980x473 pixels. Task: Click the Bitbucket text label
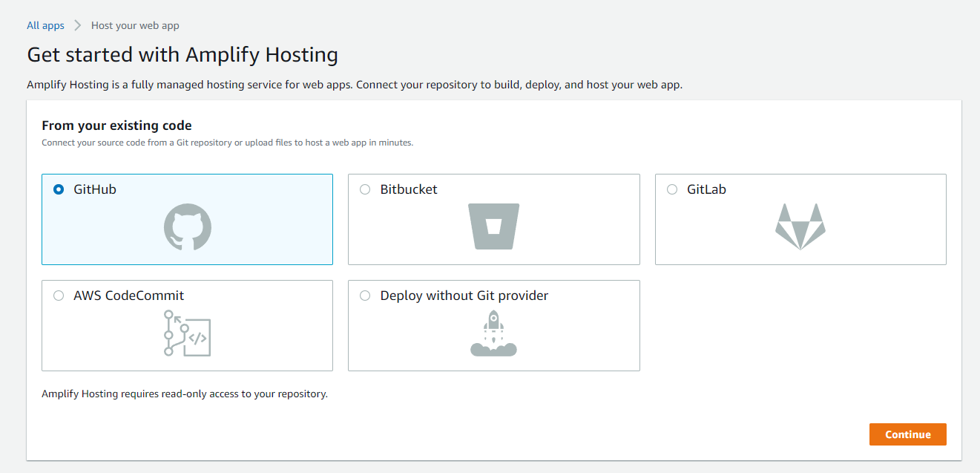pos(409,189)
